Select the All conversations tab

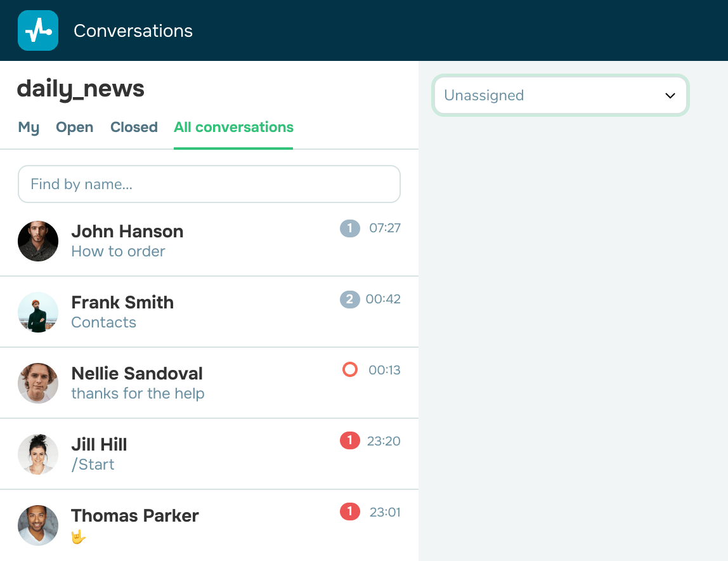pos(233,128)
